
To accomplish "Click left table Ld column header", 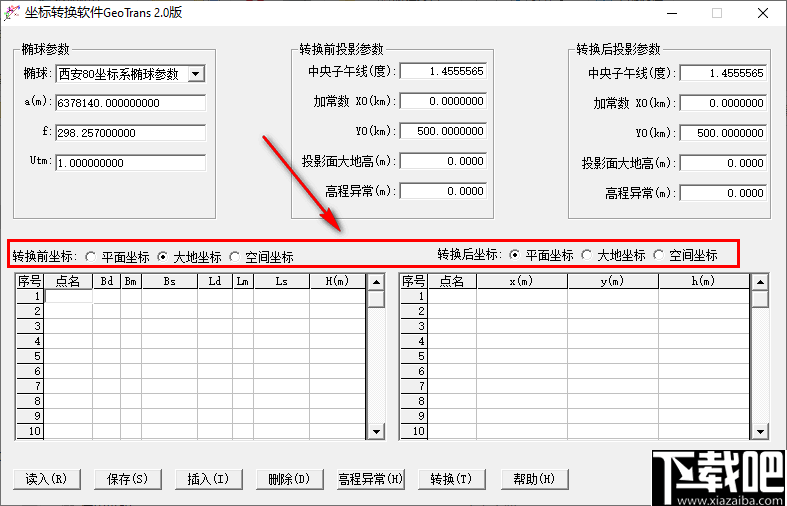I will [x=215, y=282].
